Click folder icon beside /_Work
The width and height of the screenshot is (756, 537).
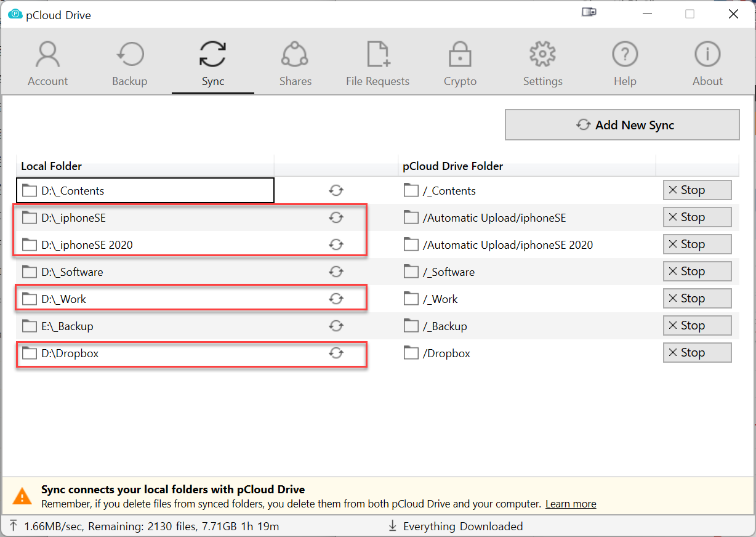[x=411, y=299]
